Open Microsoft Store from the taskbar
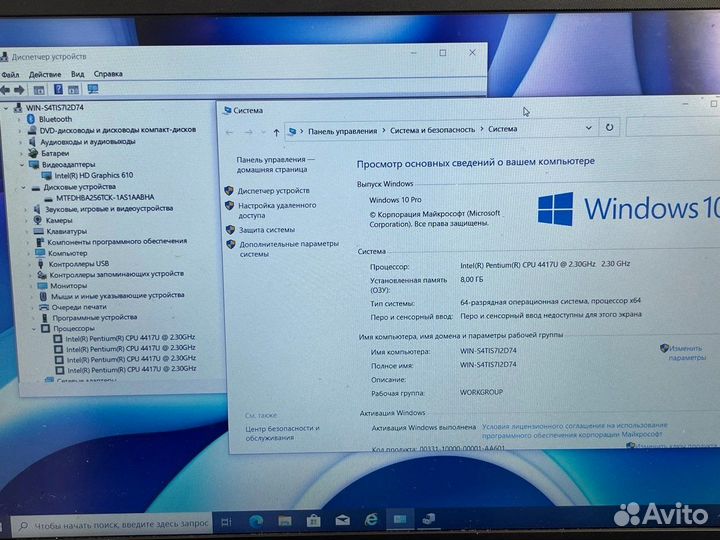 (314, 520)
